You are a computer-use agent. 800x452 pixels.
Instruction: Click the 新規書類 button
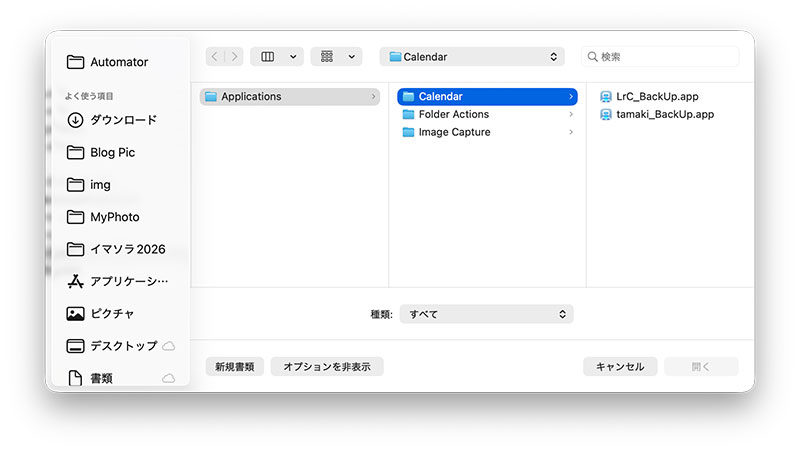click(235, 367)
